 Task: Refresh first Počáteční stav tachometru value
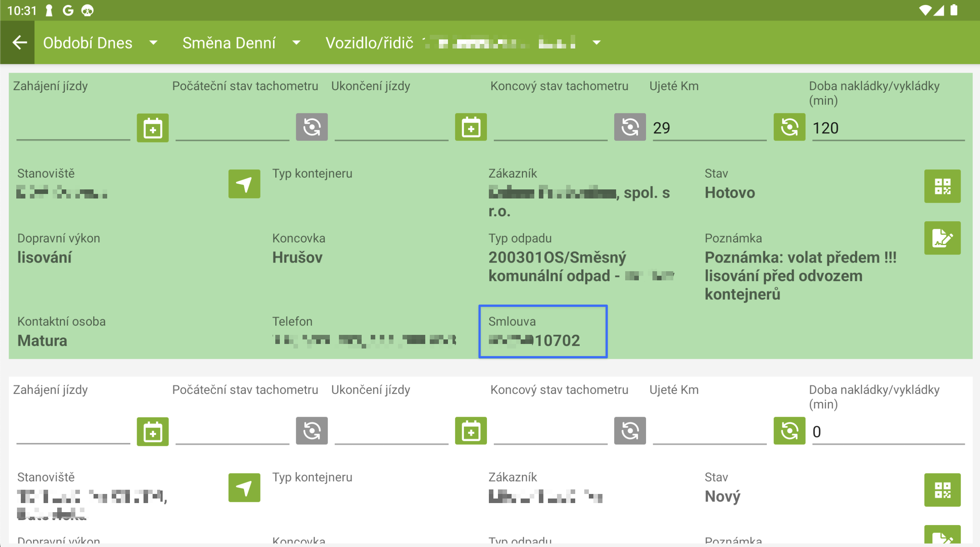click(312, 127)
